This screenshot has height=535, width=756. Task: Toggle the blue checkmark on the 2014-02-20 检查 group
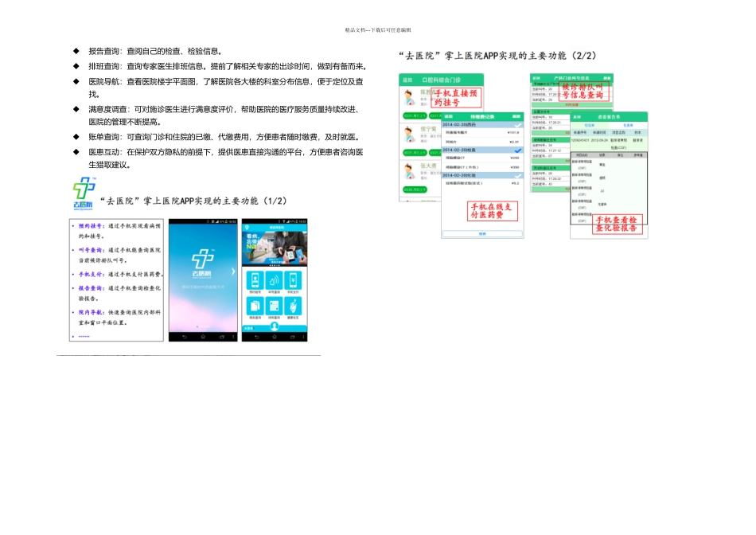click(x=517, y=150)
